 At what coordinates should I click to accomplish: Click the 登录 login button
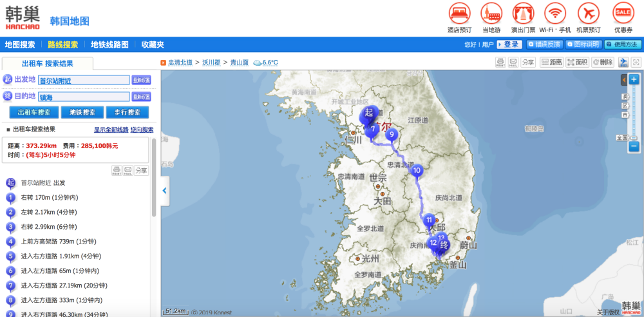coord(510,44)
